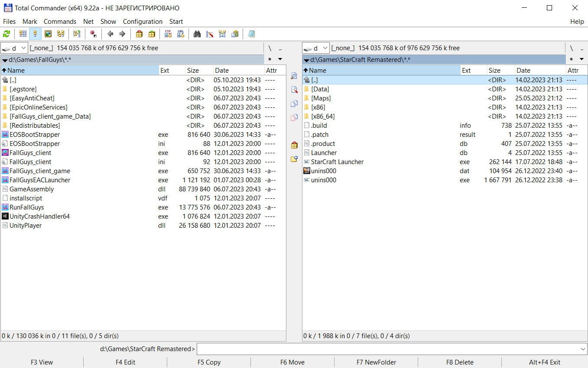The width and height of the screenshot is (588, 368).
Task: Click the vertical bar New Folder icon
Action: [x=294, y=159]
